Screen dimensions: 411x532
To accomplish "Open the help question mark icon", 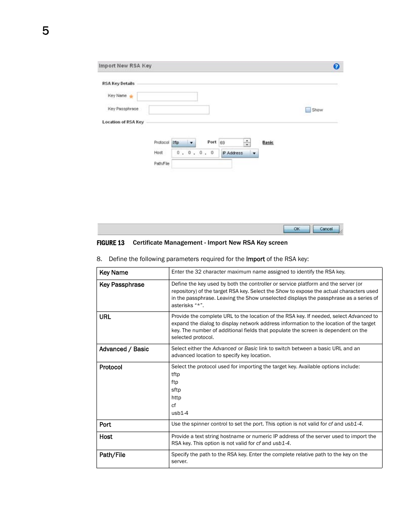I will point(336,66).
